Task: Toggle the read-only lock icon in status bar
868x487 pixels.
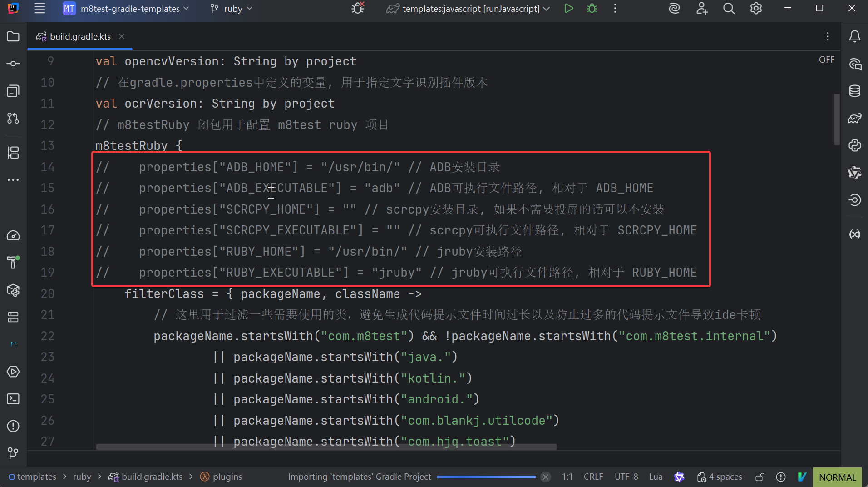Action: pos(759,477)
